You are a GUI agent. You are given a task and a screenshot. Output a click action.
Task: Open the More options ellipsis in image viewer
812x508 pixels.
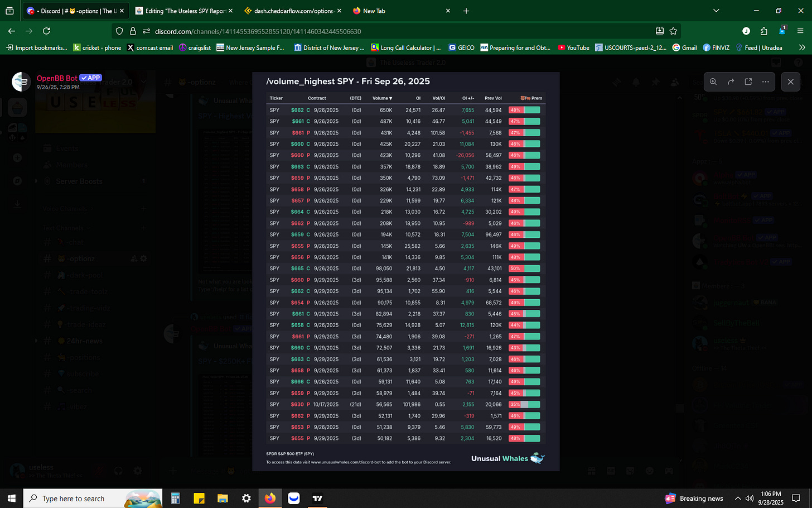(x=766, y=82)
